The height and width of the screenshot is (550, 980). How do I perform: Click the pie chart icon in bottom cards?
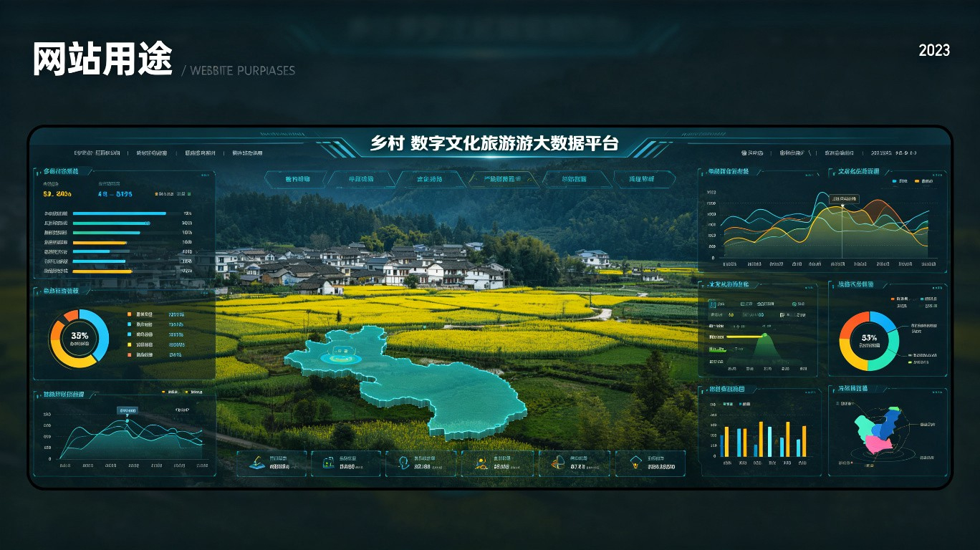559,463
